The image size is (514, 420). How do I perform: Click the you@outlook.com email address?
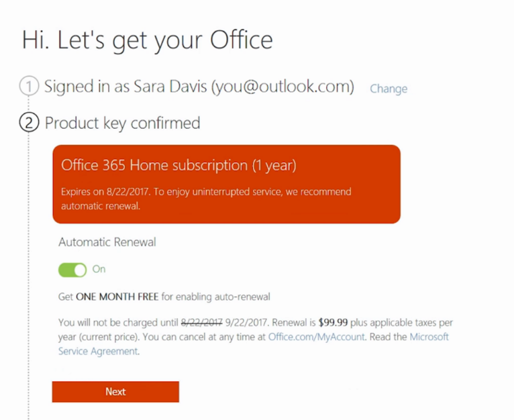pos(282,87)
